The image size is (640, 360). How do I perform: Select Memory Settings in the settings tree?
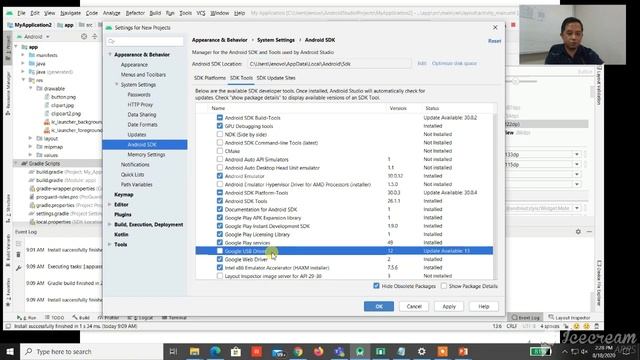[146, 154]
